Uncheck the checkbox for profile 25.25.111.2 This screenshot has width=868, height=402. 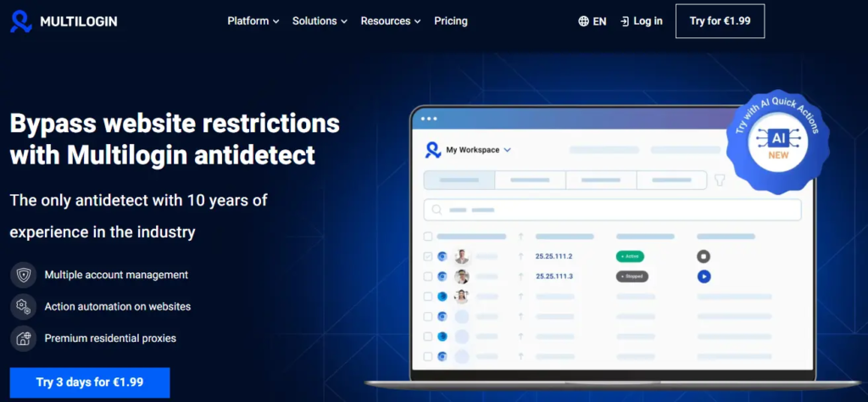[428, 256]
